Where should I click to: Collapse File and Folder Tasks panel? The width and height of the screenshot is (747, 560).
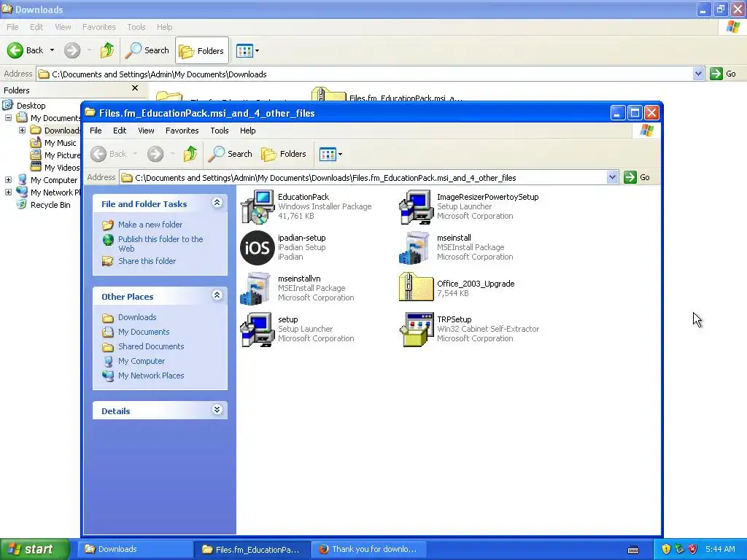click(217, 203)
